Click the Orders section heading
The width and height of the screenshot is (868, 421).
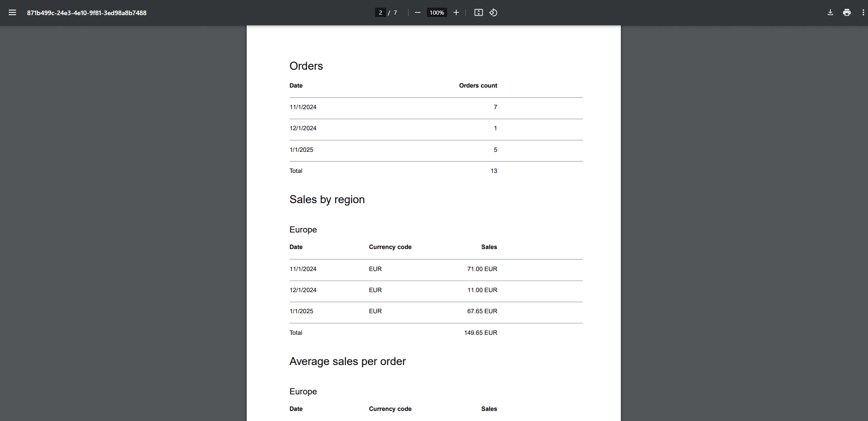(x=306, y=66)
